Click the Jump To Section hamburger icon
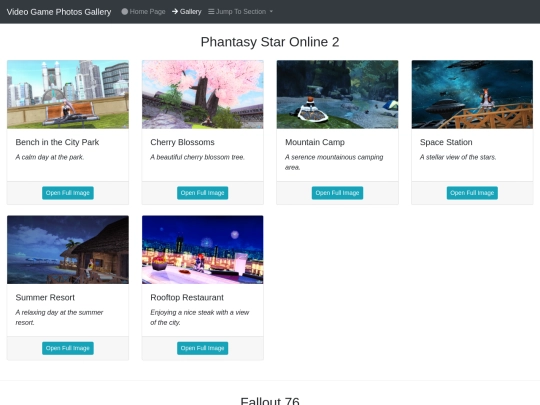This screenshot has width=540, height=405. (211, 11)
